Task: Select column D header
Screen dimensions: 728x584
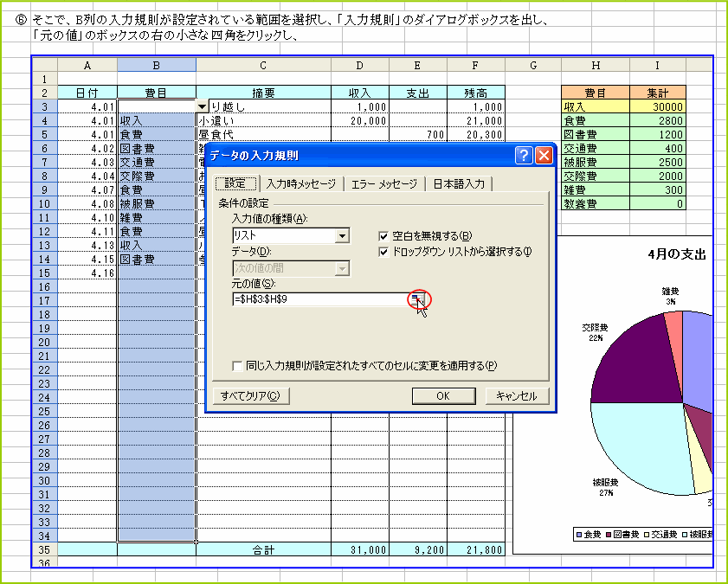Action: tap(360, 65)
